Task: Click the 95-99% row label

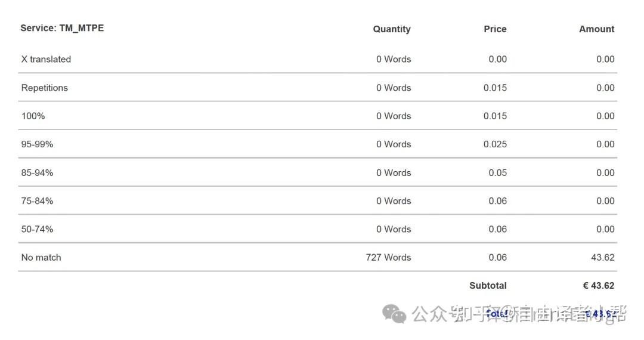Action: pos(37,144)
